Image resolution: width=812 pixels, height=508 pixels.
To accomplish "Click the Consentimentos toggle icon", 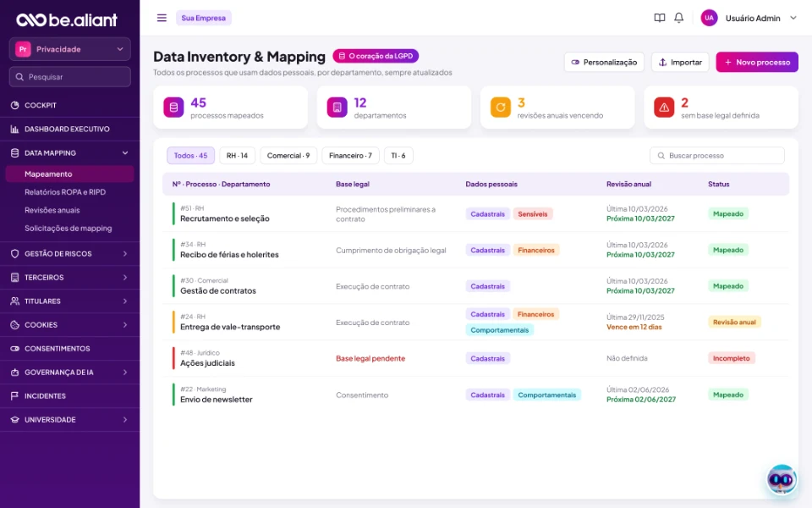I will coord(14,349).
